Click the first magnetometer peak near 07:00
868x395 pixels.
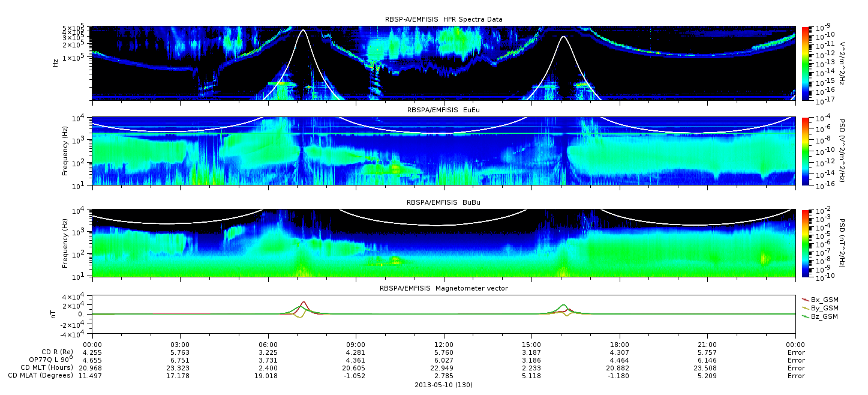pyautogui.click(x=304, y=303)
